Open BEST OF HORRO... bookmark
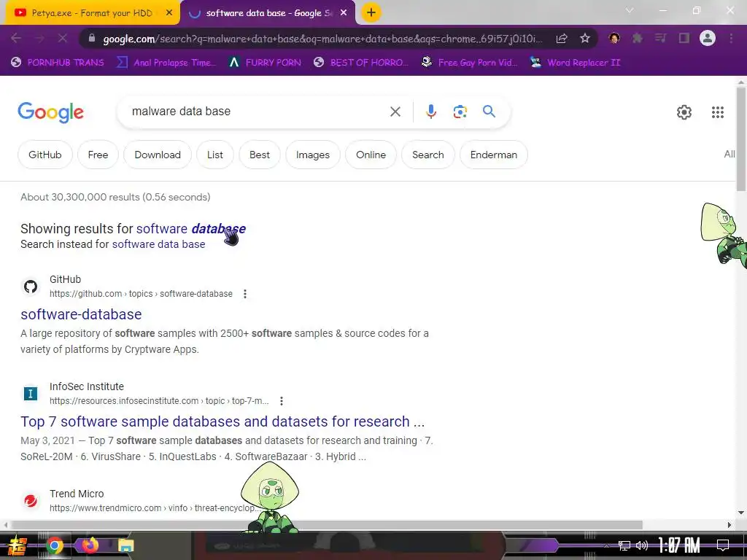This screenshot has width=747, height=560. (x=361, y=63)
